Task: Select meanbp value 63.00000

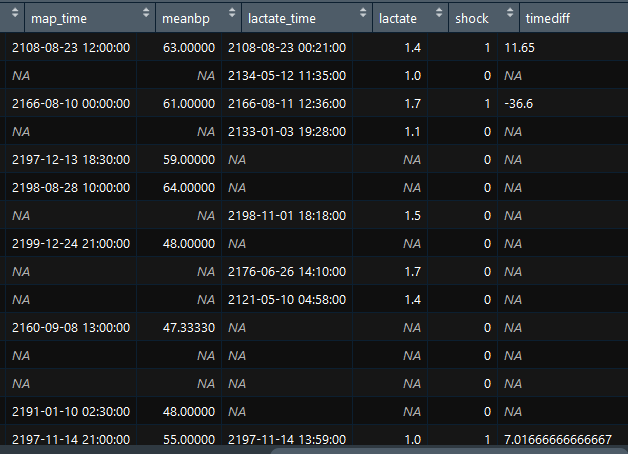Action: 189,48
